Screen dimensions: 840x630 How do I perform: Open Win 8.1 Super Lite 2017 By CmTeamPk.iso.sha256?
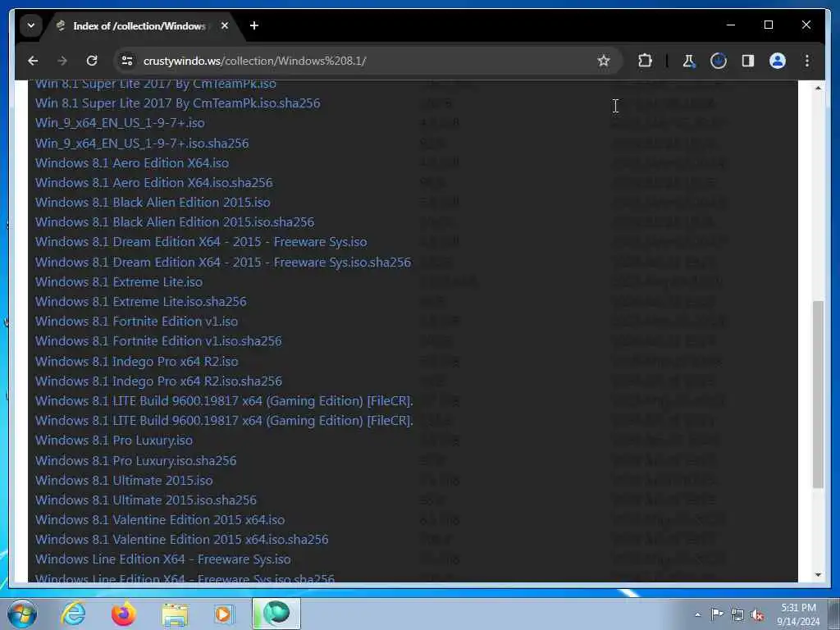(178, 103)
